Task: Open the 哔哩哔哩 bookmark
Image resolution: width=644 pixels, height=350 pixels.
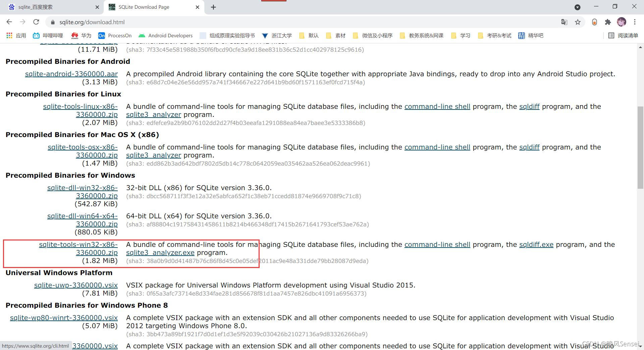Action: pyautogui.click(x=48, y=36)
